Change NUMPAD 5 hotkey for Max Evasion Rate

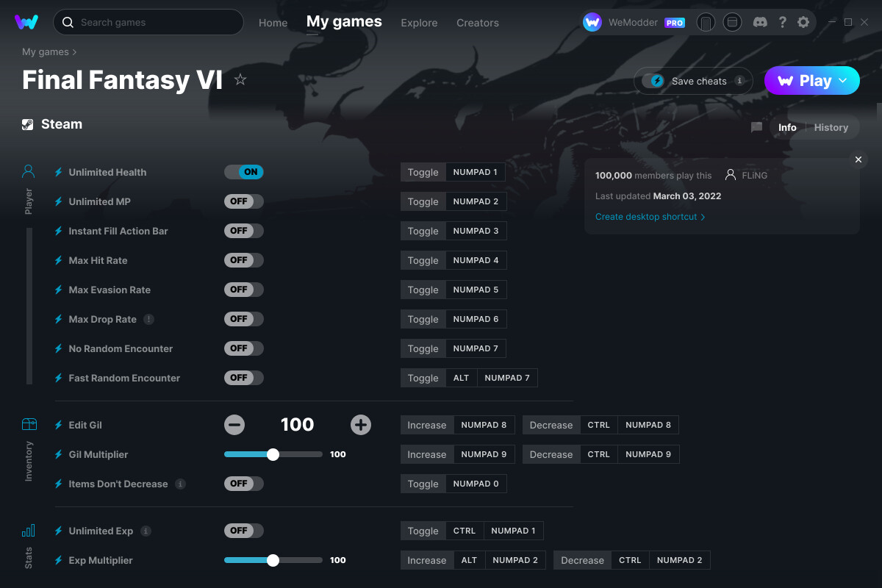(476, 290)
